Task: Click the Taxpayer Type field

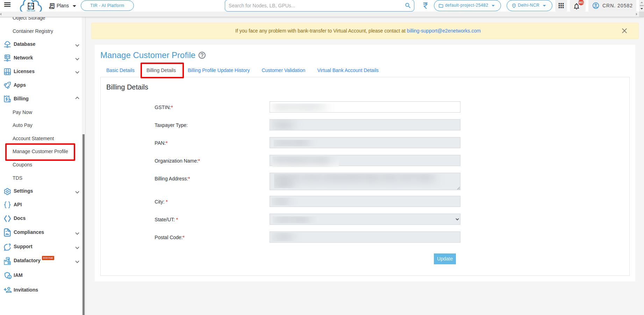Action: click(365, 125)
